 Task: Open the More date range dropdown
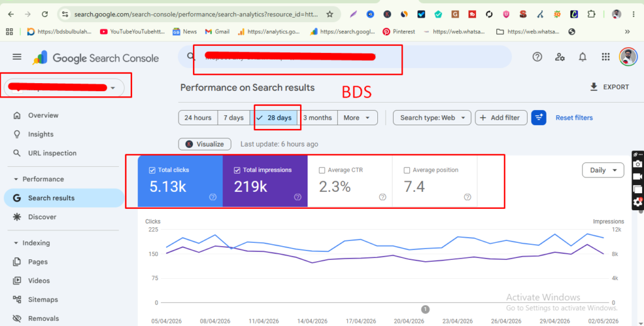[x=357, y=118]
